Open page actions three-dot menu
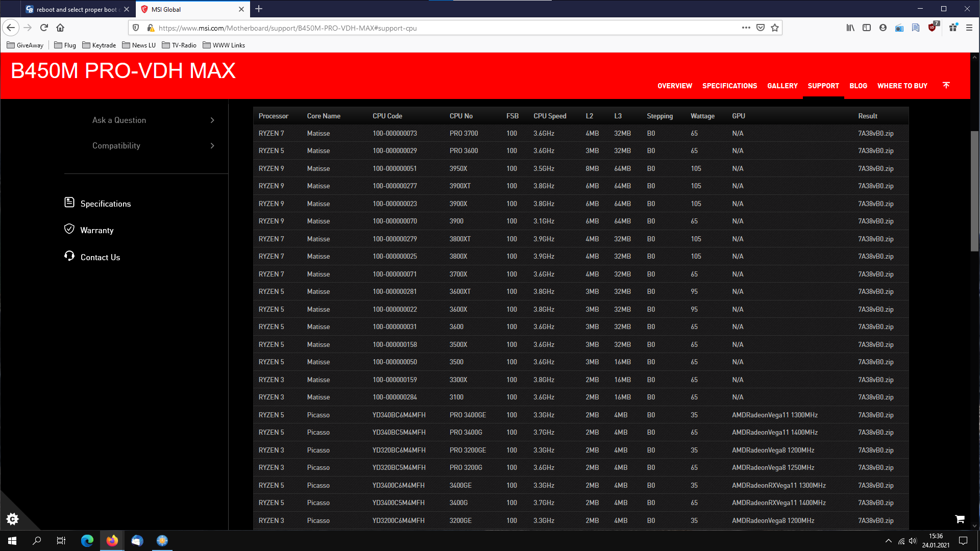 point(746,28)
